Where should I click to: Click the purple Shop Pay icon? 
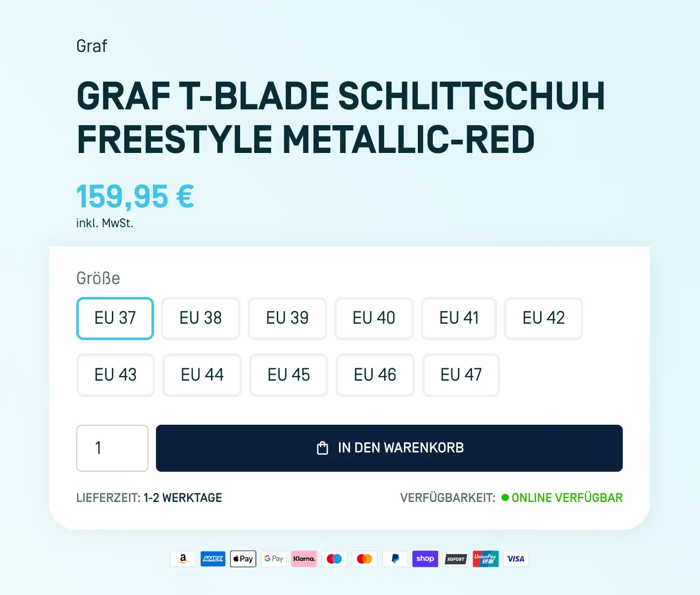[425, 559]
